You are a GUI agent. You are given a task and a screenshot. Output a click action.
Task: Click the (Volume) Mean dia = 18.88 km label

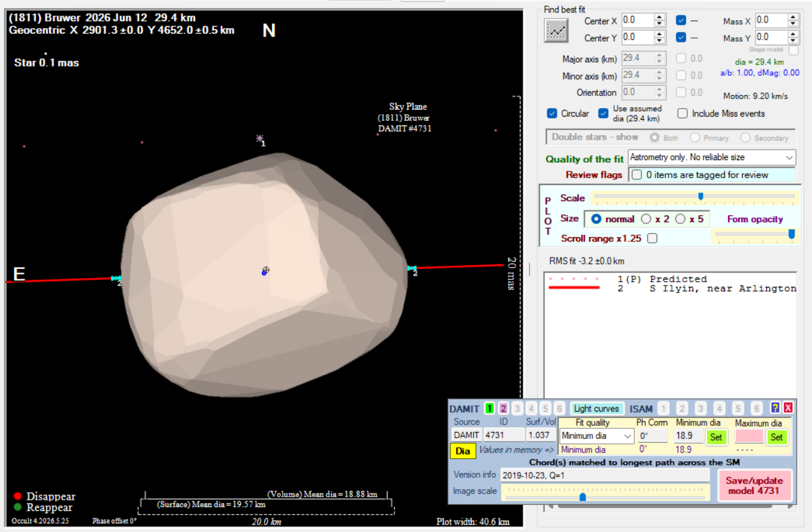pos(322,495)
